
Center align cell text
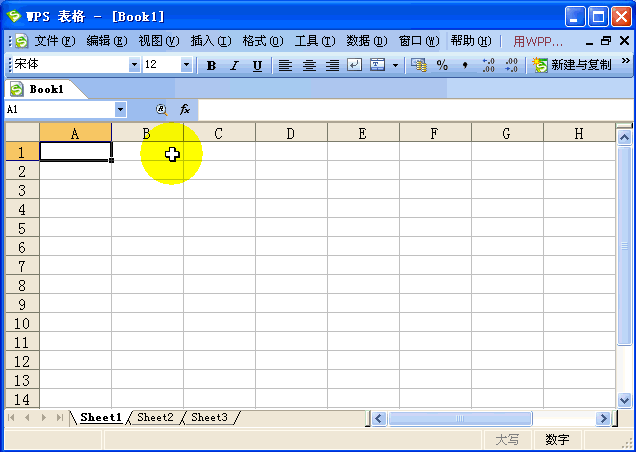click(309, 65)
